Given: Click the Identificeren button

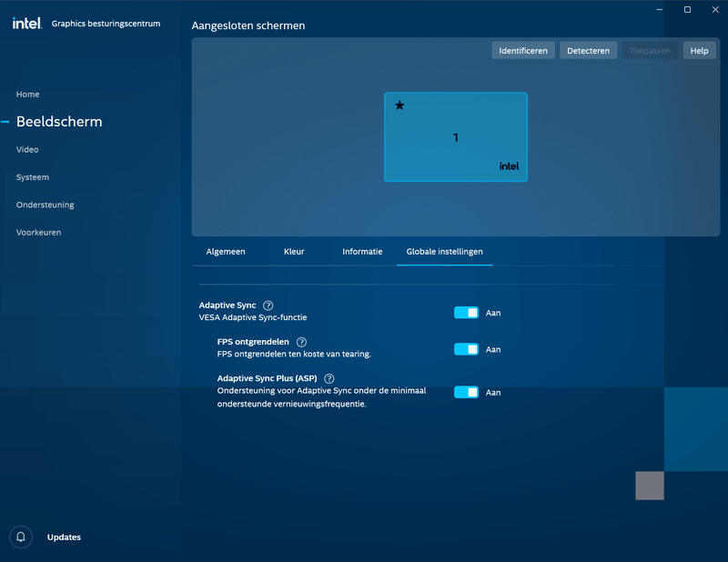Looking at the screenshot, I should click(522, 50).
